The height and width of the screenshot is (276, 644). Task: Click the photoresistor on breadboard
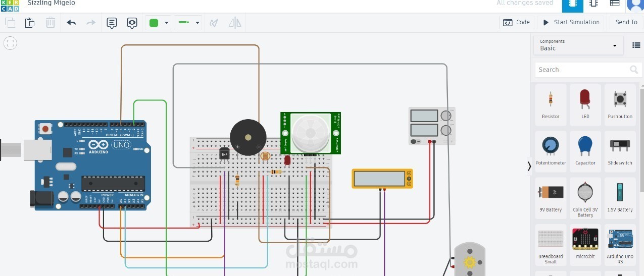264,157
